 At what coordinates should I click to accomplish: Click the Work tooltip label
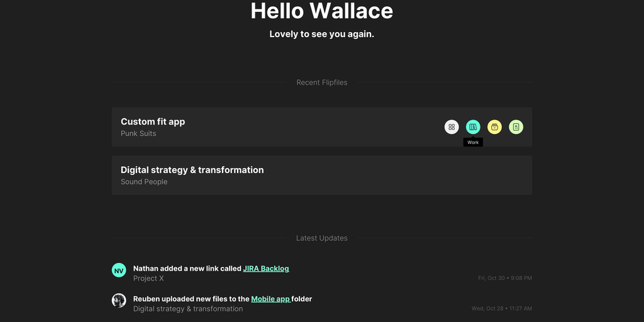[473, 143]
